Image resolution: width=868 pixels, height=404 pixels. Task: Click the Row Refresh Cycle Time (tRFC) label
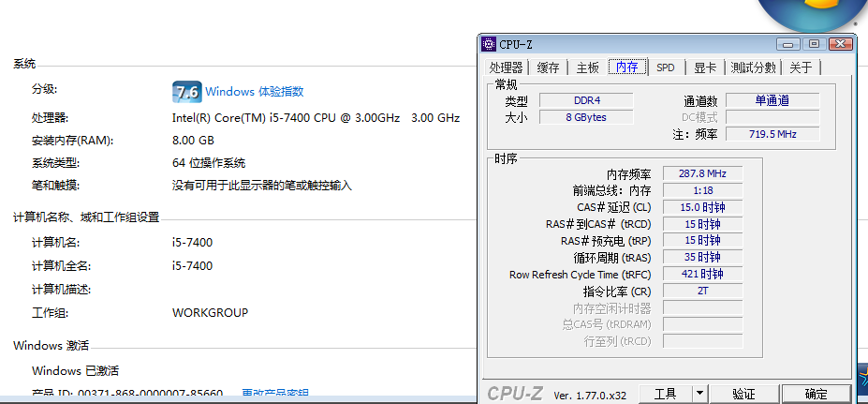(581, 275)
